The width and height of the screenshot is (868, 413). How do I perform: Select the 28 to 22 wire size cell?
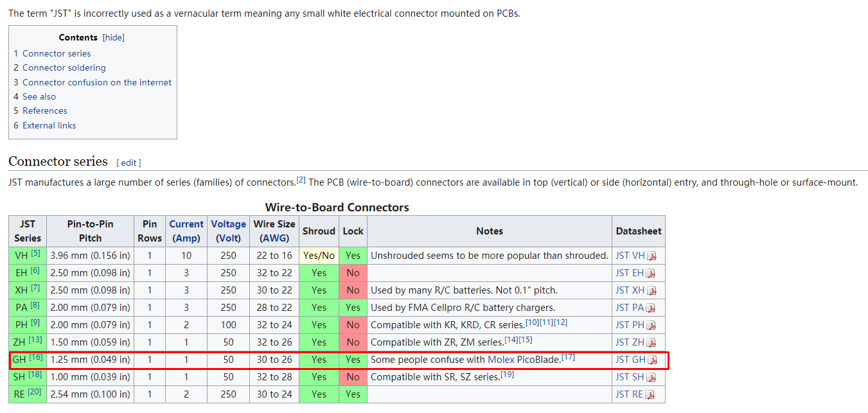point(274,308)
